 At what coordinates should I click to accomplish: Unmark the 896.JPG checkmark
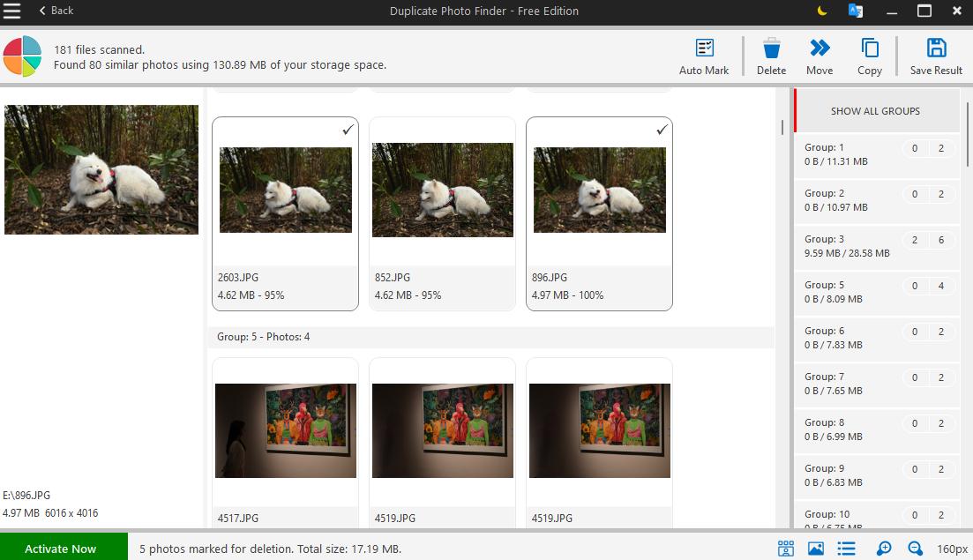click(x=662, y=130)
